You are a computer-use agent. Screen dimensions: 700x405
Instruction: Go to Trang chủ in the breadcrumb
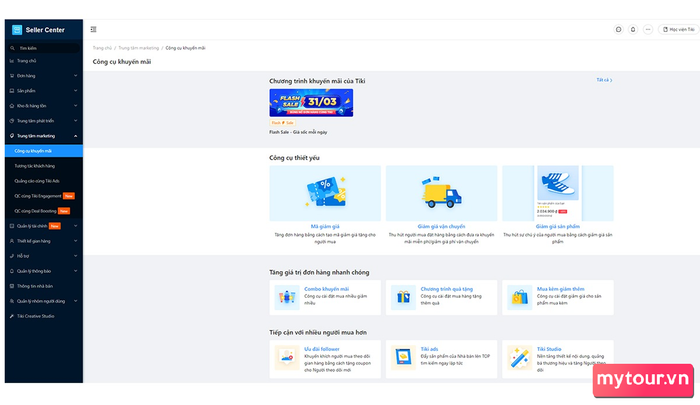102,48
